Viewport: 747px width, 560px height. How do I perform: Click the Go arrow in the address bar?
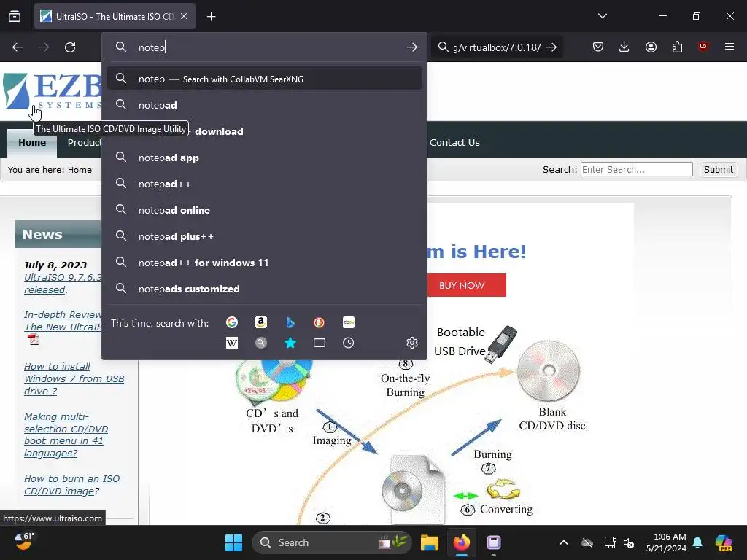point(412,47)
